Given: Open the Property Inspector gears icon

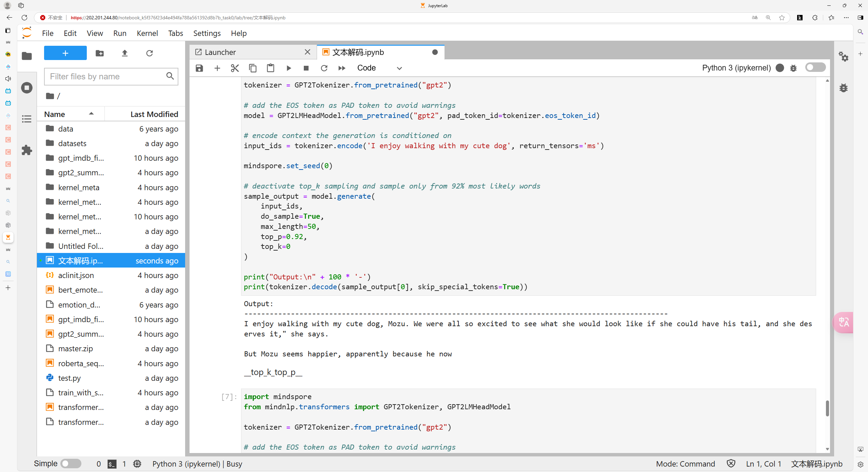Looking at the screenshot, I should click(844, 56).
